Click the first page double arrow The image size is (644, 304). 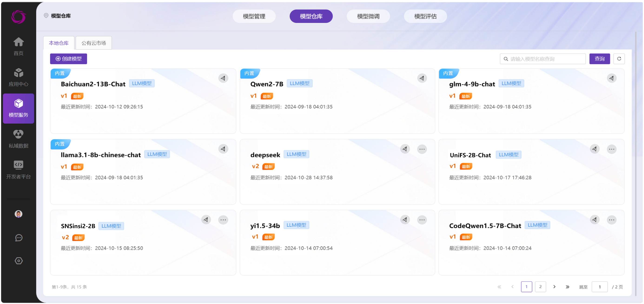point(499,287)
